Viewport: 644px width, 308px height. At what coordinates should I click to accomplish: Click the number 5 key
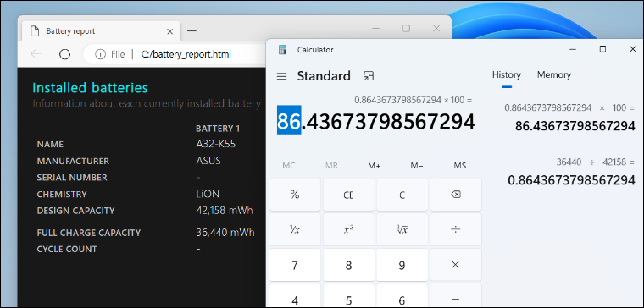click(x=349, y=295)
